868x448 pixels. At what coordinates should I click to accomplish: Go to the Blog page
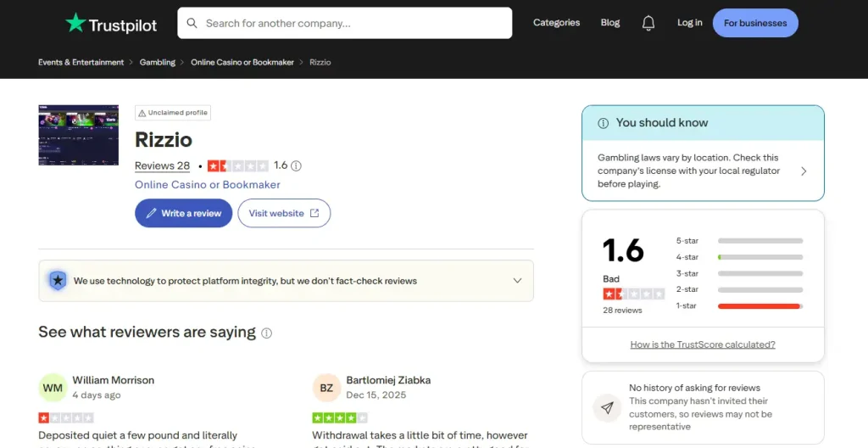[610, 23]
